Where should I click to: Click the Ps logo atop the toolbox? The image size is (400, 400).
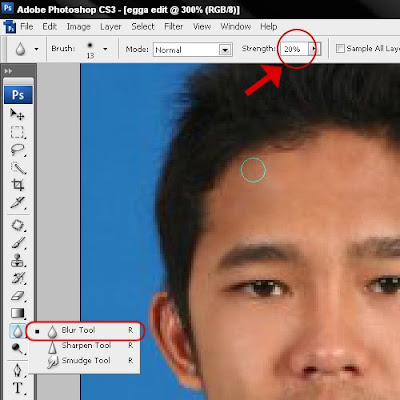pos(18,95)
